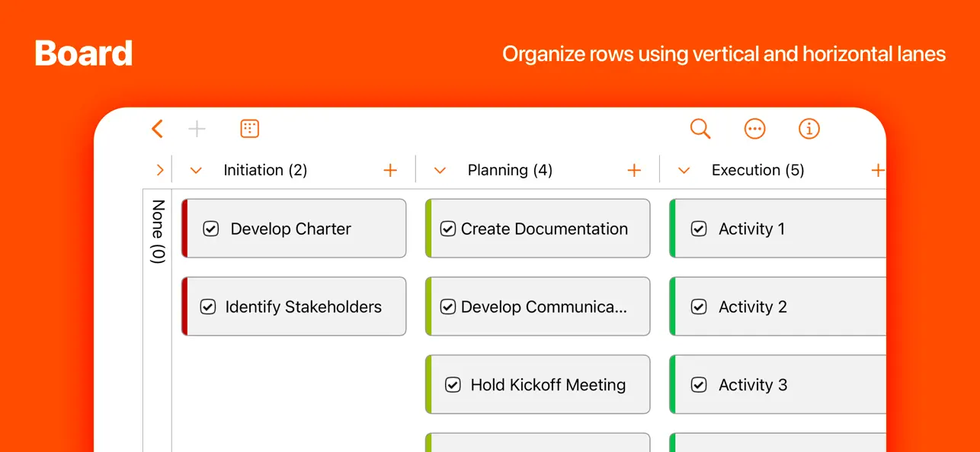
Task: Collapse the Initiation column
Action: [x=196, y=170]
